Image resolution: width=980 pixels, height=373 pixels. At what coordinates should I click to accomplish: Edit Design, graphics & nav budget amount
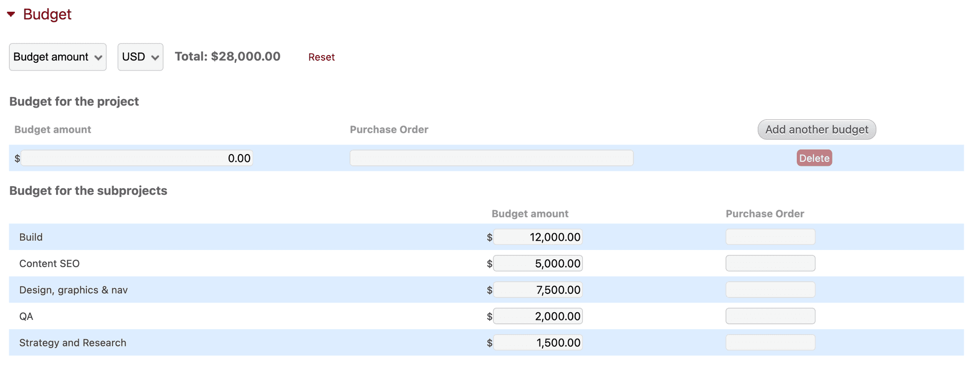[538, 290]
